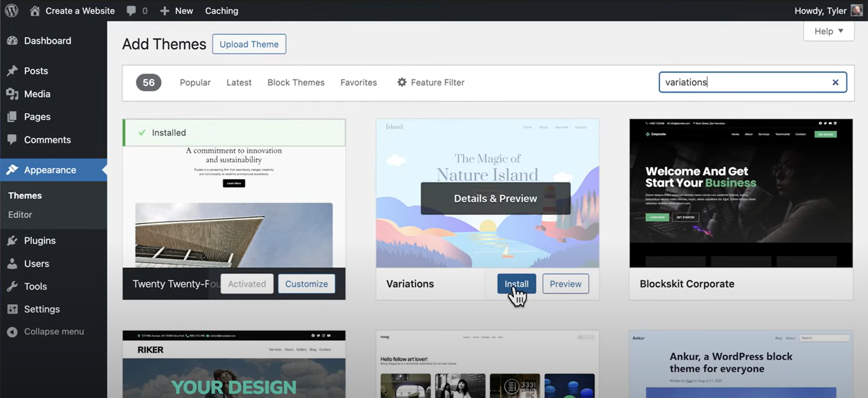Switch to Block Themes tab
This screenshot has height=398, width=868.
296,82
